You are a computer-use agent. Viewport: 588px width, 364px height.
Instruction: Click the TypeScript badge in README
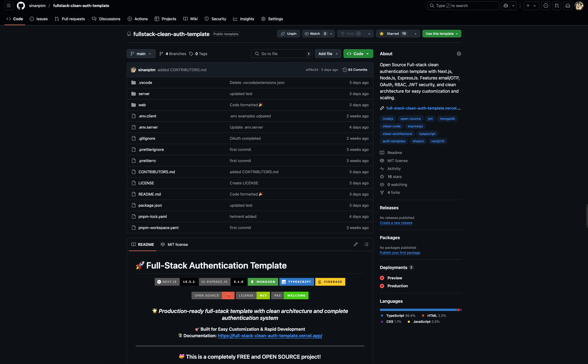pos(297,282)
